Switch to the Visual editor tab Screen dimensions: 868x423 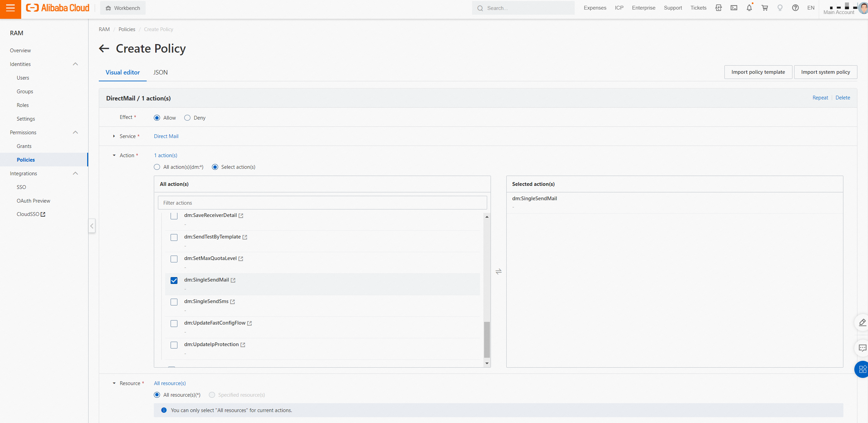coord(123,72)
